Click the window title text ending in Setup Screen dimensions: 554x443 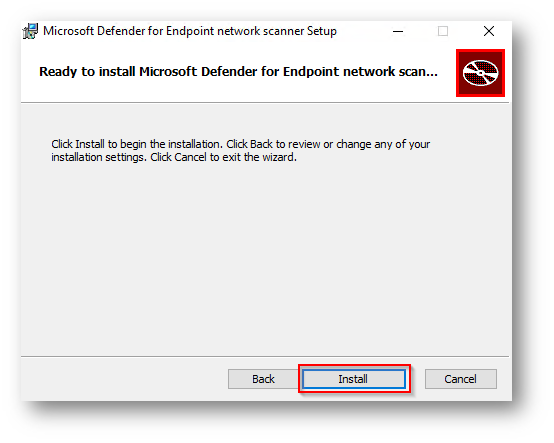pos(190,31)
